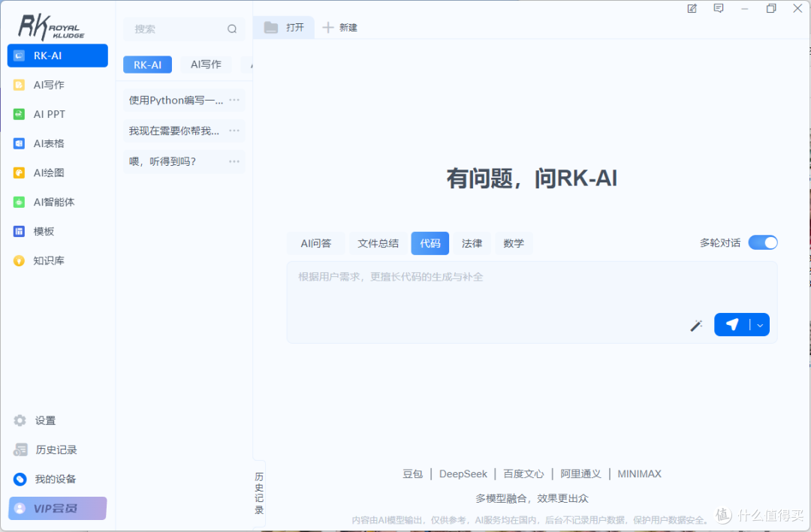Click the magic wand optimize icon

coord(696,326)
